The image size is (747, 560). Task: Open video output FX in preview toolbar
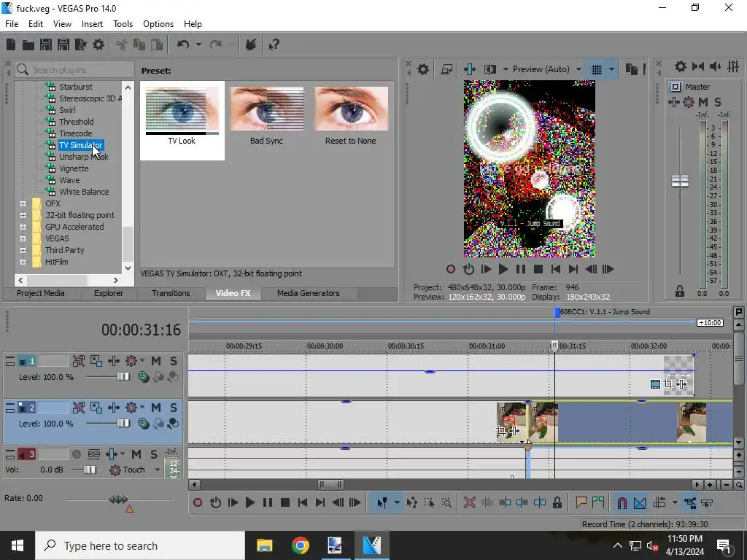(470, 69)
